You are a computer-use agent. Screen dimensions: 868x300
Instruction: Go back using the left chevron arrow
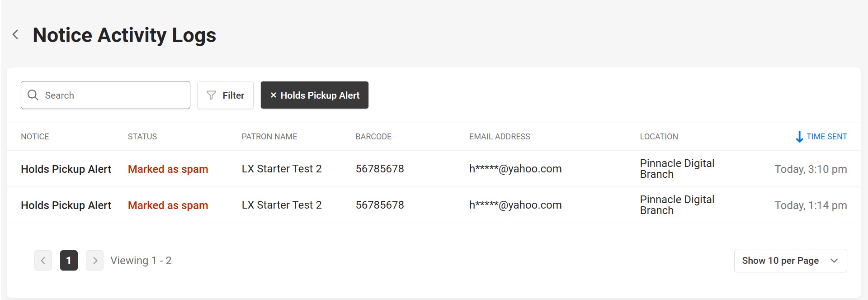coord(15,34)
